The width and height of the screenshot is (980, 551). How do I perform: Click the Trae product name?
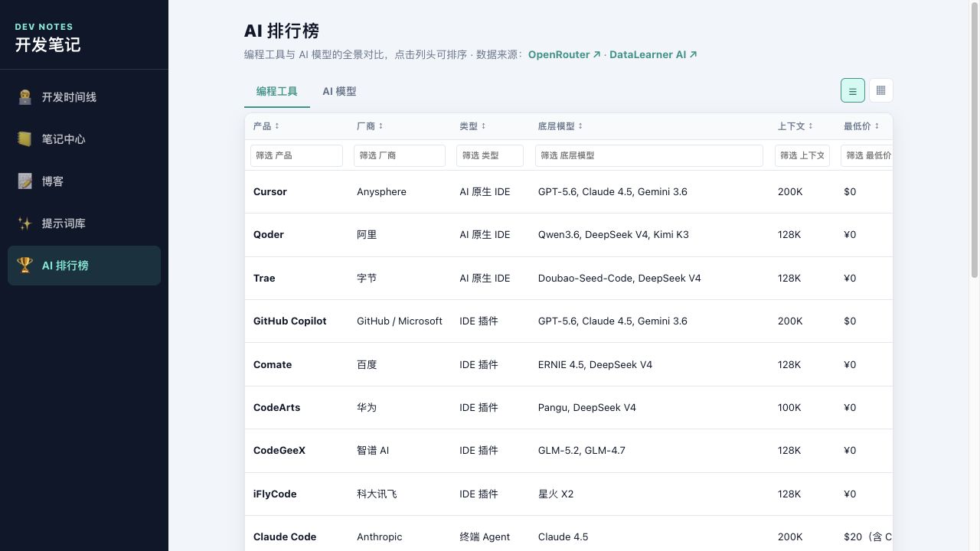click(x=264, y=278)
